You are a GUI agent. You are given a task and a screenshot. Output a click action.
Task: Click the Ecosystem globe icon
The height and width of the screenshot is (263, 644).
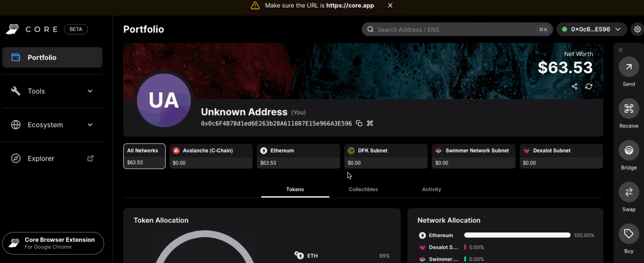tap(16, 125)
